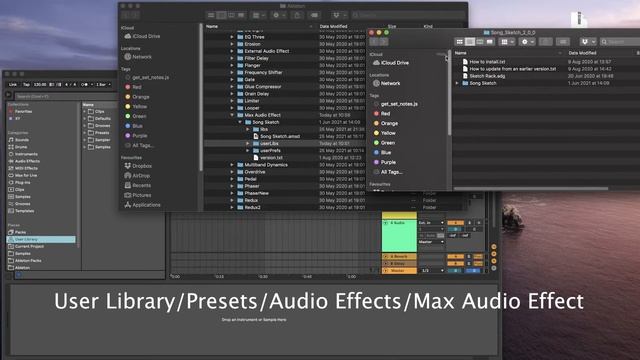Click All Tags… in Song_Sketch window sidebar
The image size is (640, 360).
coord(388,172)
